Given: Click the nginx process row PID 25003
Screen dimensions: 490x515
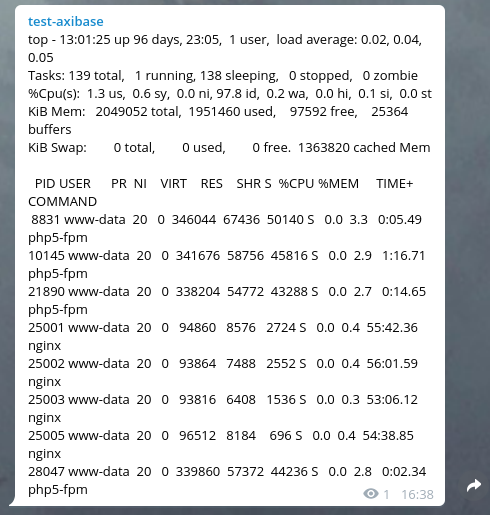Looking at the screenshot, I should tap(223, 408).
